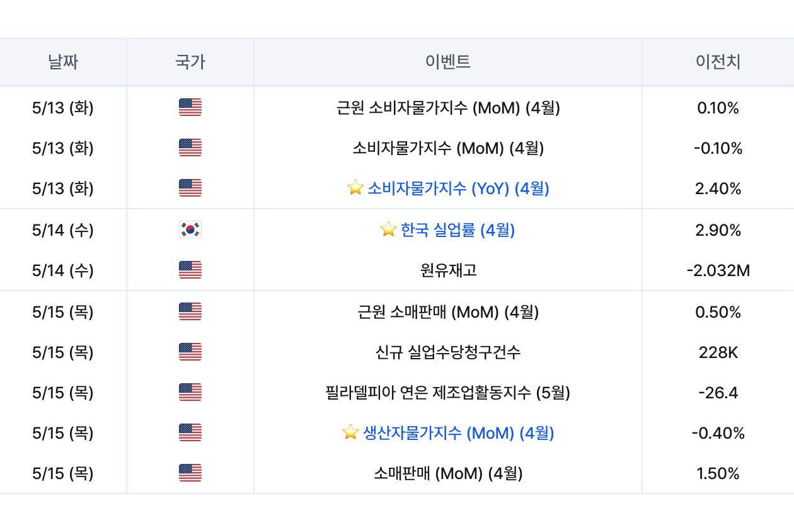Click the star icon next to 한국 실업률
Viewport: 794px width, 532px height.
pos(389,229)
